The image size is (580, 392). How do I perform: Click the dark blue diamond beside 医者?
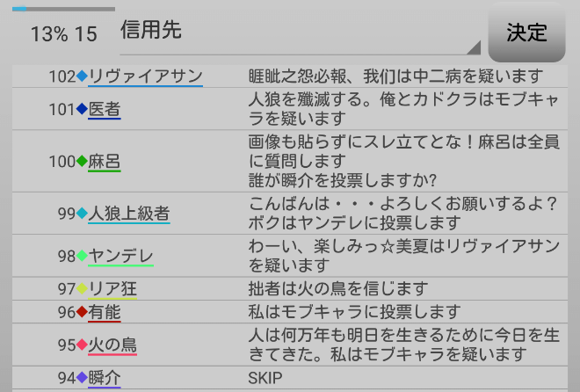click(83, 110)
